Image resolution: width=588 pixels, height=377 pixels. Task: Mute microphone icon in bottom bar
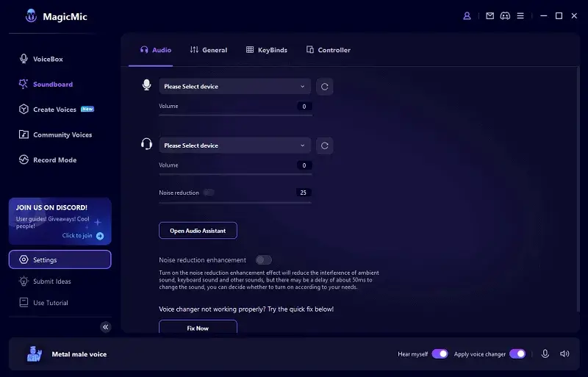tap(545, 353)
